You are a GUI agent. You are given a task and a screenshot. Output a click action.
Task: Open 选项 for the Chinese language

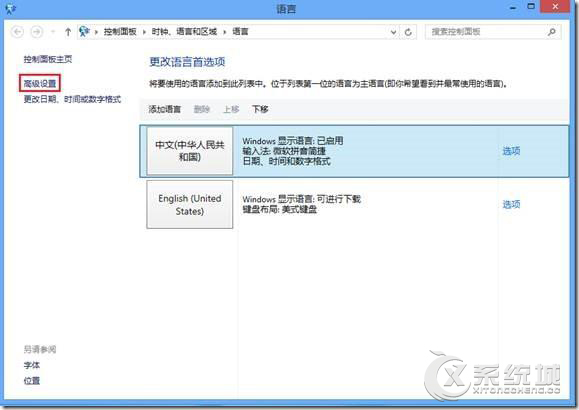(x=511, y=151)
